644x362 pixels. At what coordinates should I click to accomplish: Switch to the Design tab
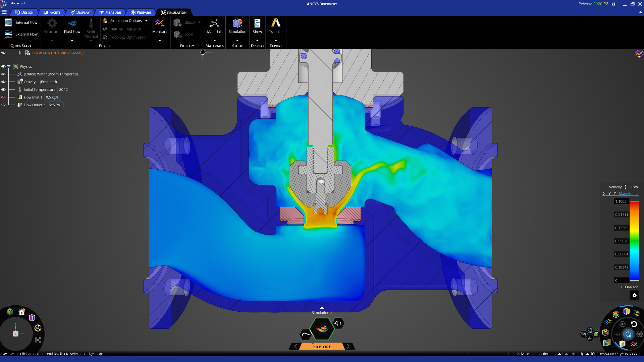pyautogui.click(x=24, y=12)
